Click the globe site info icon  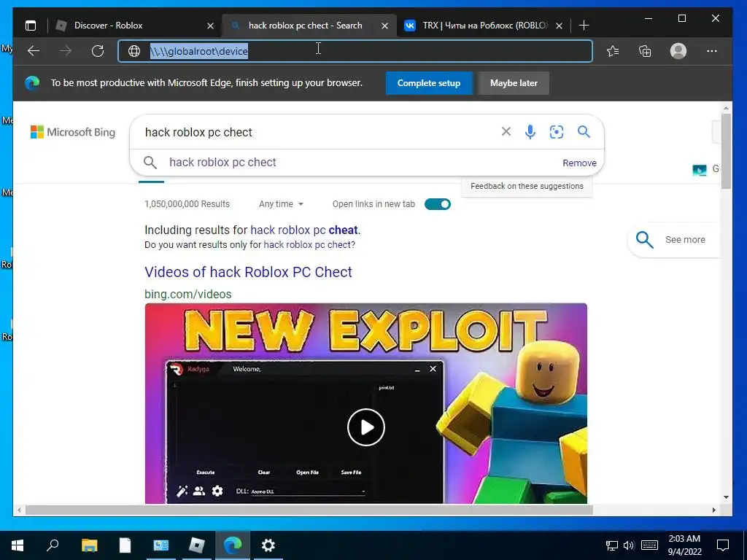coord(134,51)
